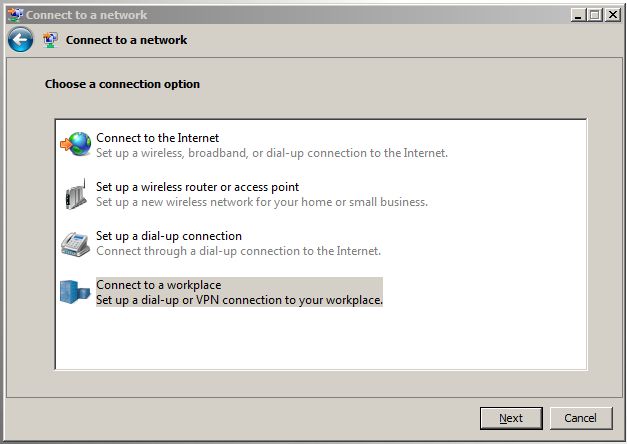This screenshot has height=444, width=627.
Task: Close the Connect to a network window
Action: point(613,15)
